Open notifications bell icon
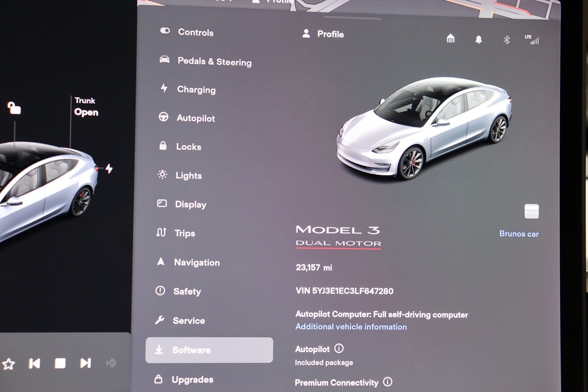The height and width of the screenshot is (392, 588). (x=479, y=40)
